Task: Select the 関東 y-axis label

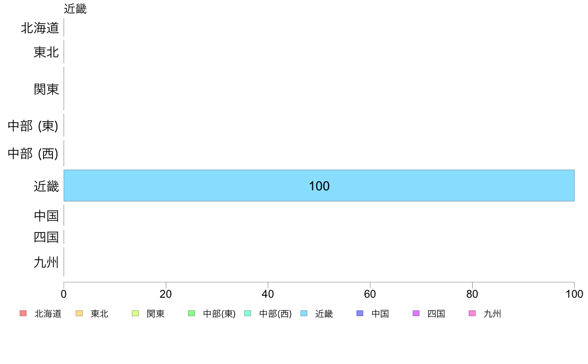Action: 47,90
